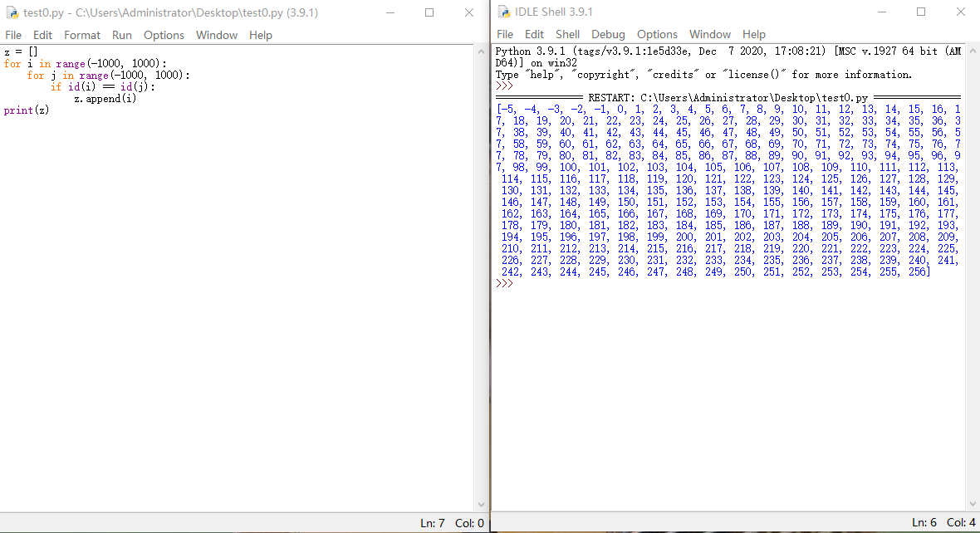Open Edit menu in test0.py editor
Screen dimensions: 980x533
pos(42,35)
